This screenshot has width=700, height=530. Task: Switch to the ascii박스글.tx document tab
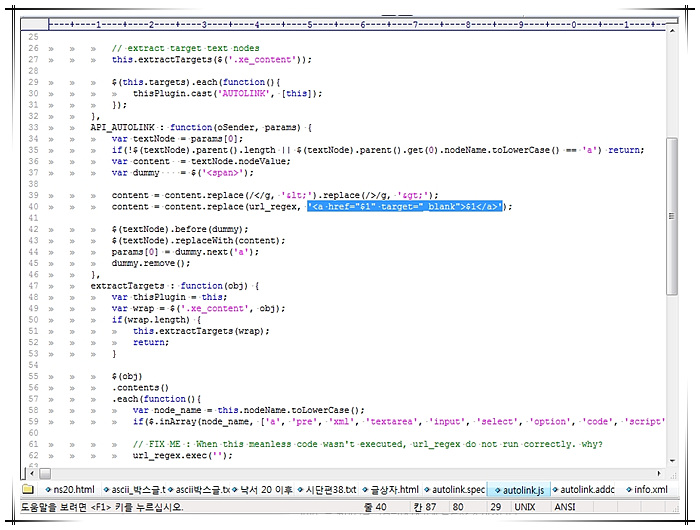tap(199, 489)
